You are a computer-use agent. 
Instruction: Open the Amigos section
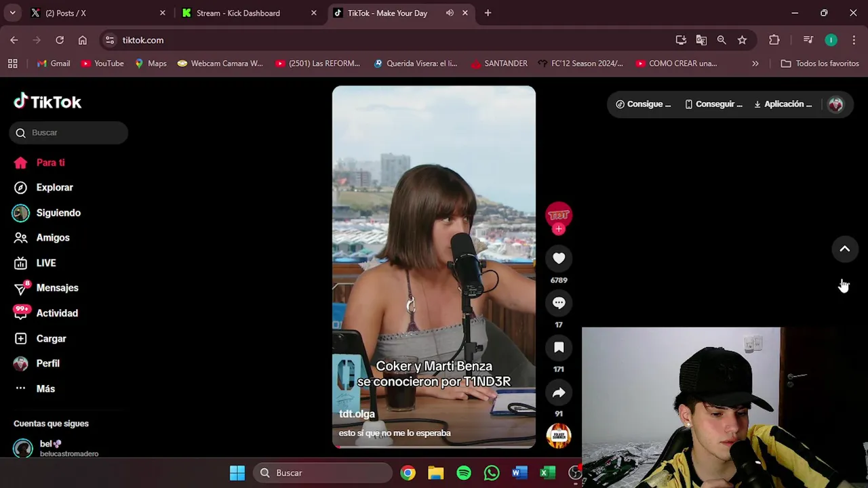pos(42,238)
